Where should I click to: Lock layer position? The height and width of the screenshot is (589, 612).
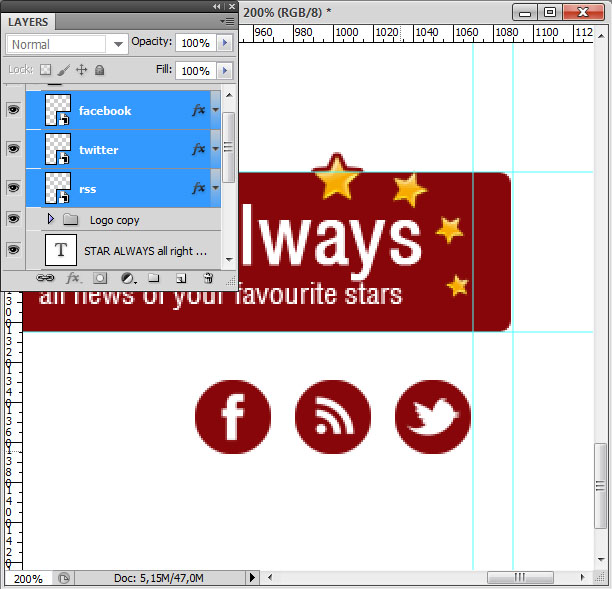[x=82, y=70]
